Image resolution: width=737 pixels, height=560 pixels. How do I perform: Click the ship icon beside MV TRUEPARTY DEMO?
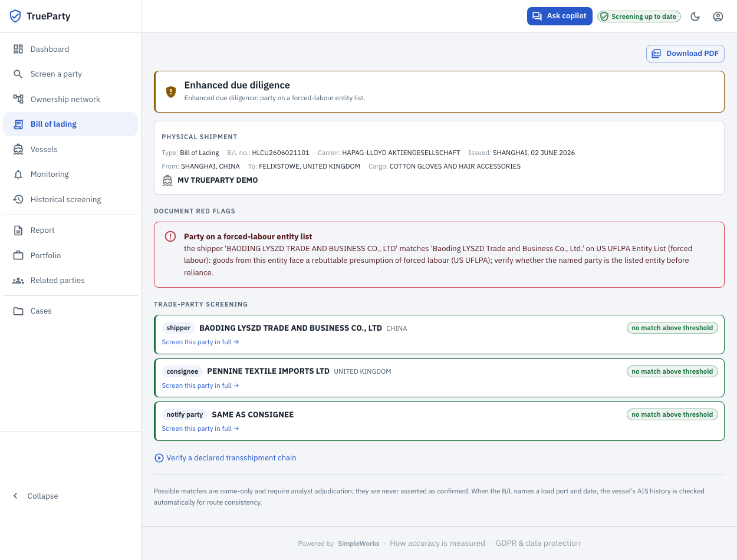pyautogui.click(x=167, y=180)
